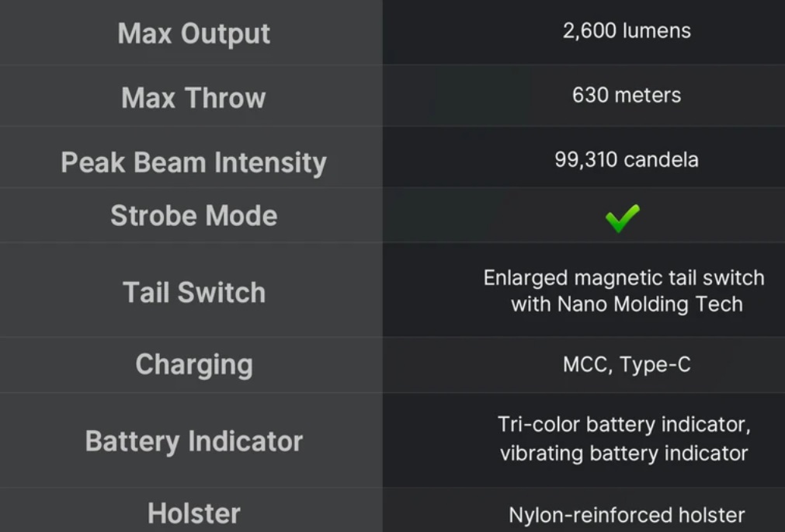Image resolution: width=785 pixels, height=532 pixels.
Task: Click the 99,310 candela value
Action: coord(627,159)
